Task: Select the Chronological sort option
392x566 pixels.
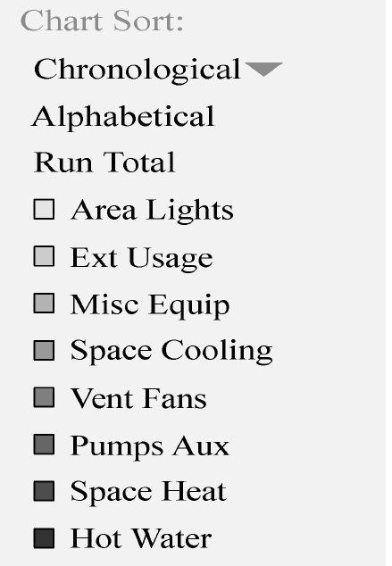Action: pyautogui.click(x=138, y=70)
